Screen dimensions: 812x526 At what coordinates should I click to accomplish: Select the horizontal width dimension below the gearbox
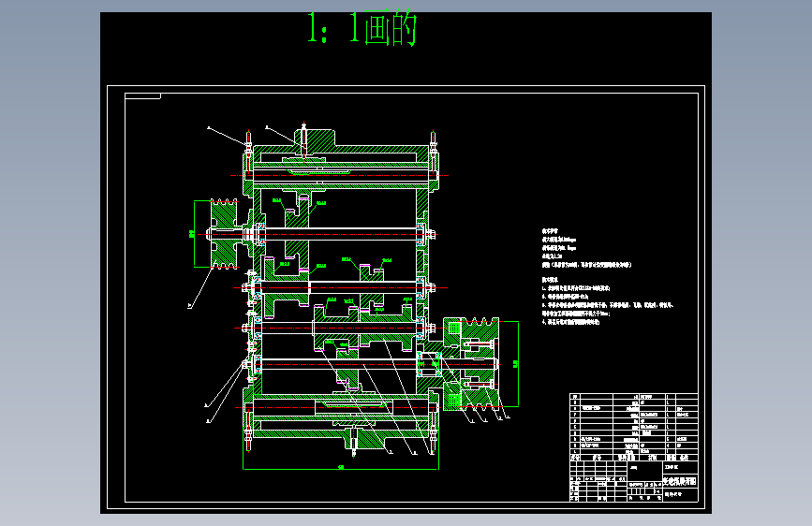pos(341,467)
